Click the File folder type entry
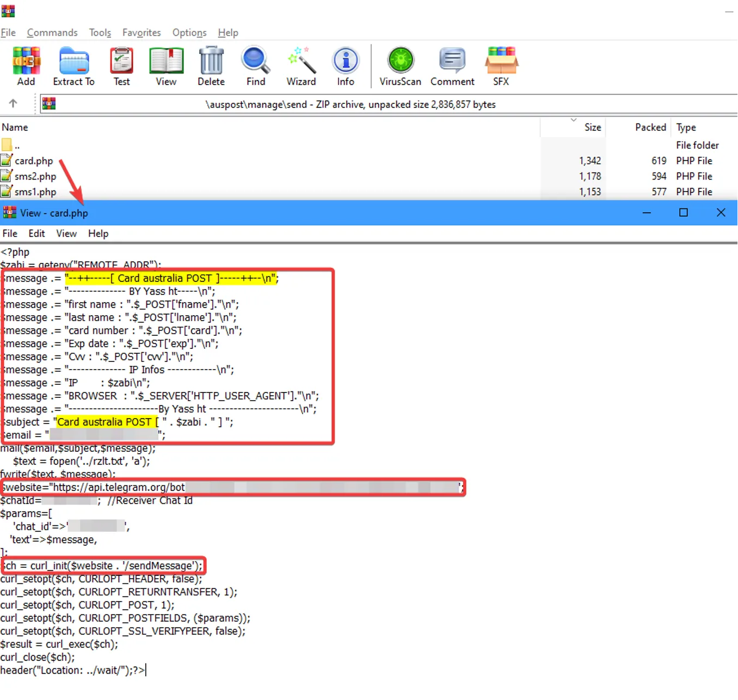This screenshot has width=738, height=700. [697, 145]
